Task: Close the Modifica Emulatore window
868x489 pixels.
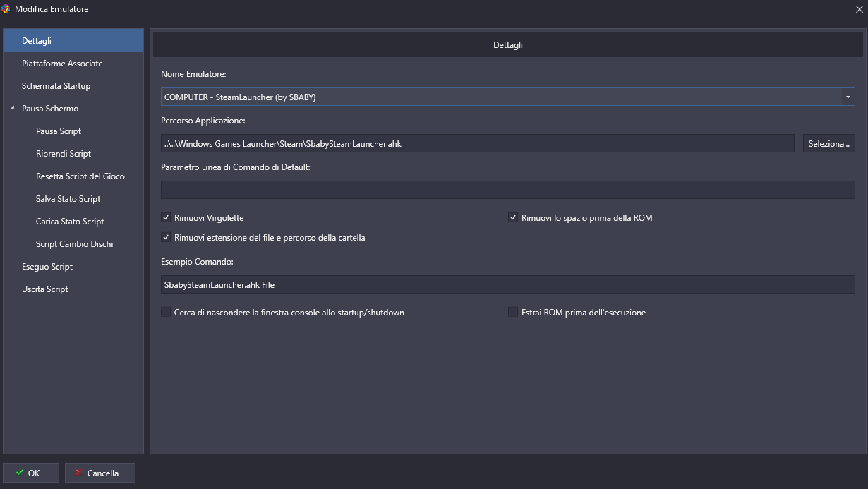Action: (x=860, y=9)
